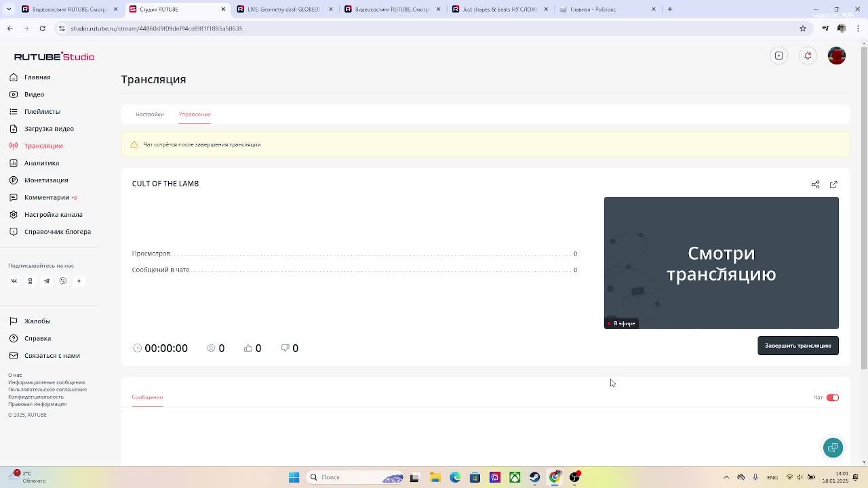Open the О нас footer link
This screenshot has width=868, height=488.
[15, 375]
